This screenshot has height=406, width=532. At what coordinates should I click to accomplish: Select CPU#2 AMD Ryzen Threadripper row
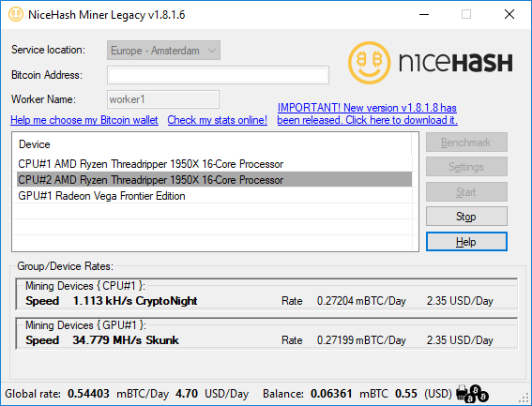tap(214, 179)
